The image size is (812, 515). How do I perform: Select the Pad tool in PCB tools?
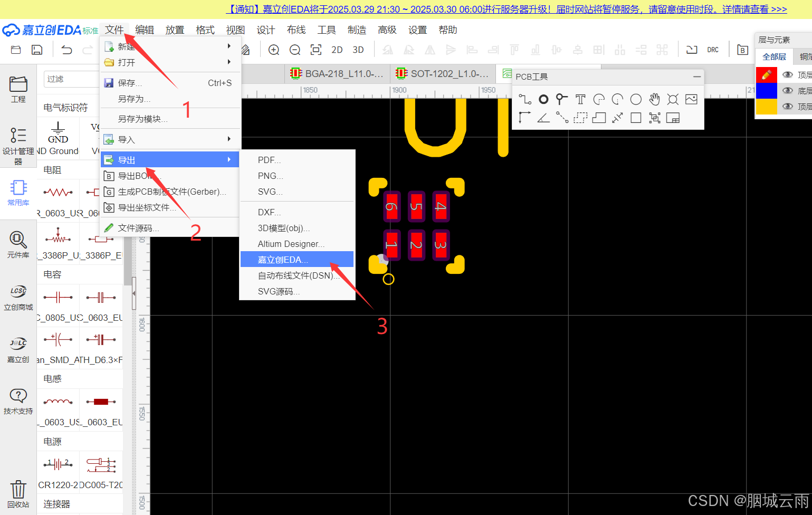[x=543, y=99]
